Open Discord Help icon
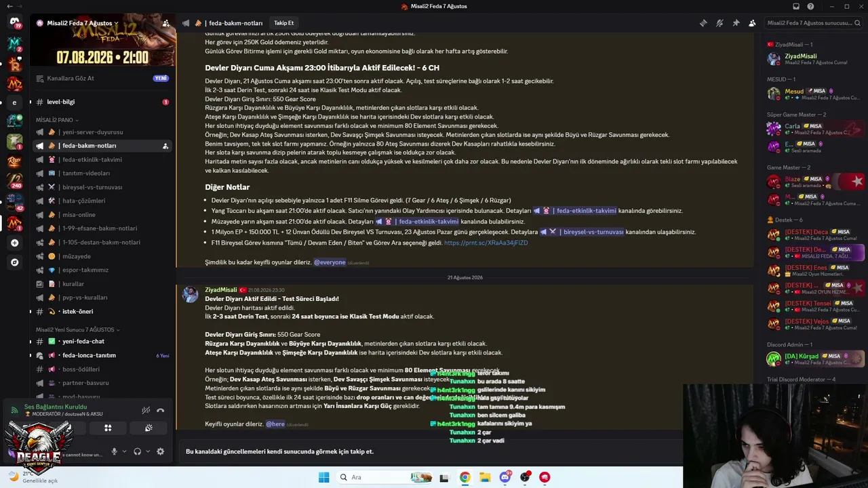The height and width of the screenshot is (488, 868). coord(810,7)
